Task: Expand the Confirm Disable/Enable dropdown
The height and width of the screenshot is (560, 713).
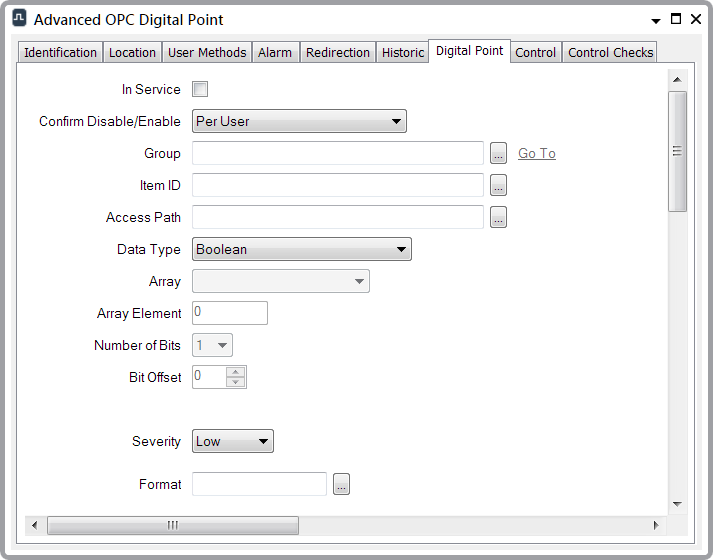Action: point(298,122)
